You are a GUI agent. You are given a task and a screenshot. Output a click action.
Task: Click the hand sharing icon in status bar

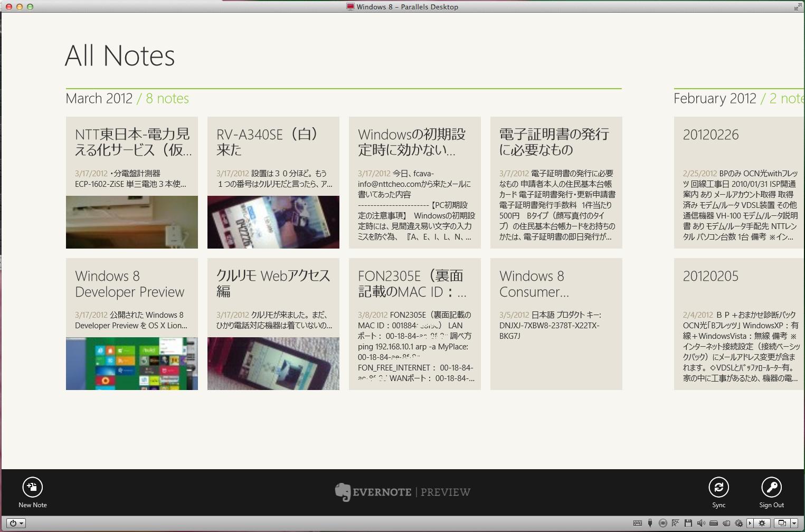(x=726, y=523)
